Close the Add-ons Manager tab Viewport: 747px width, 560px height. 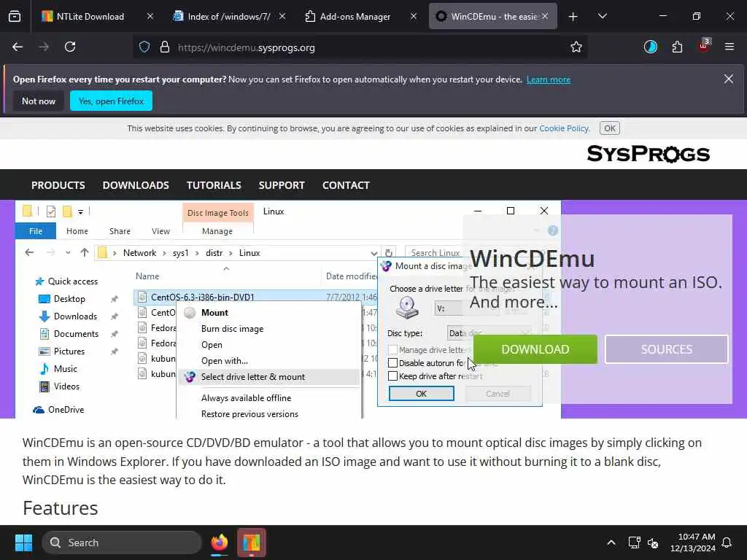(x=414, y=17)
